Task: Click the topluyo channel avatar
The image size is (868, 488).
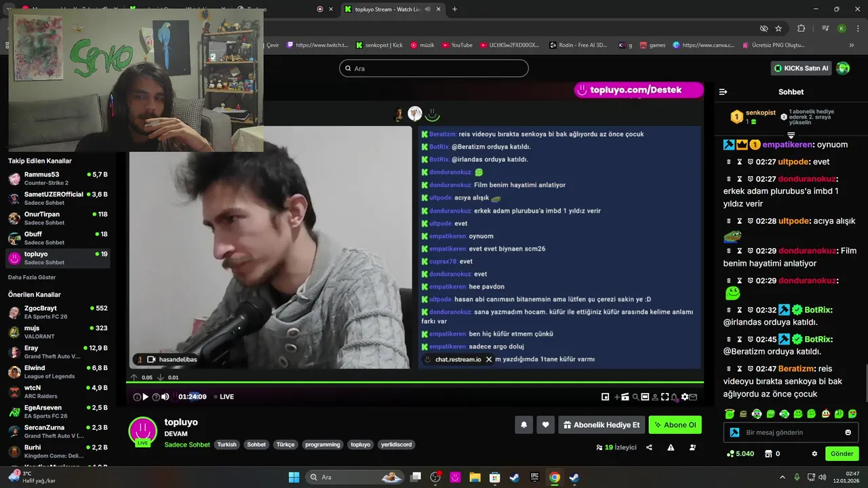Action: tap(143, 431)
